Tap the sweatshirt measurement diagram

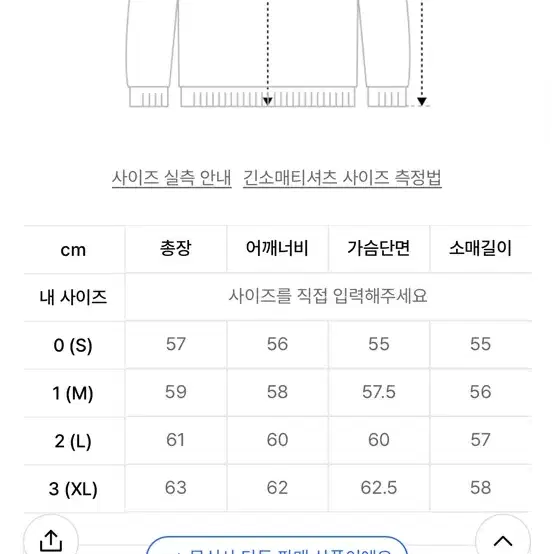pyautogui.click(x=277, y=54)
